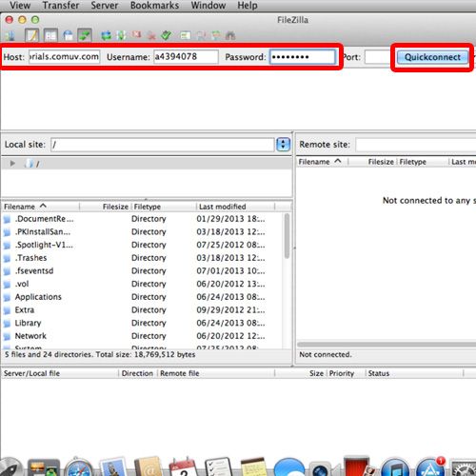Select the Library folder row
Image resolution: width=476 pixels, height=476 pixels.
(142, 323)
